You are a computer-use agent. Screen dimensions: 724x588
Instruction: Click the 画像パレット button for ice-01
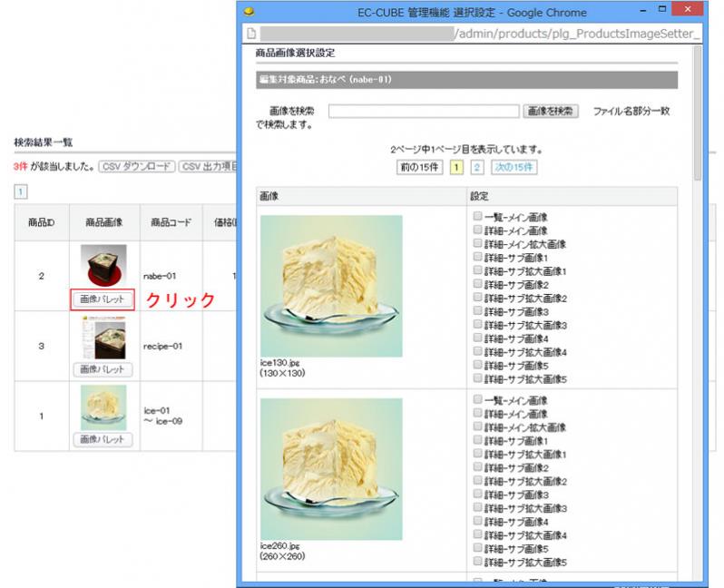(x=102, y=439)
